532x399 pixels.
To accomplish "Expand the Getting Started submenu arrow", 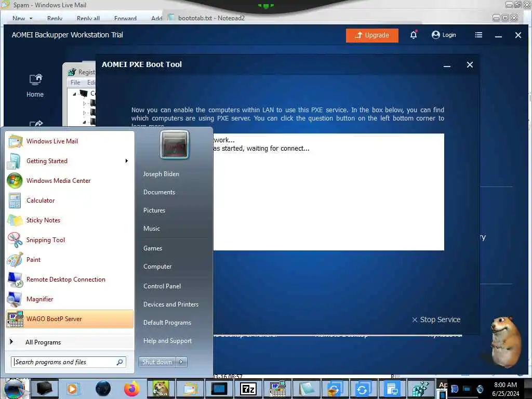I will (x=127, y=161).
